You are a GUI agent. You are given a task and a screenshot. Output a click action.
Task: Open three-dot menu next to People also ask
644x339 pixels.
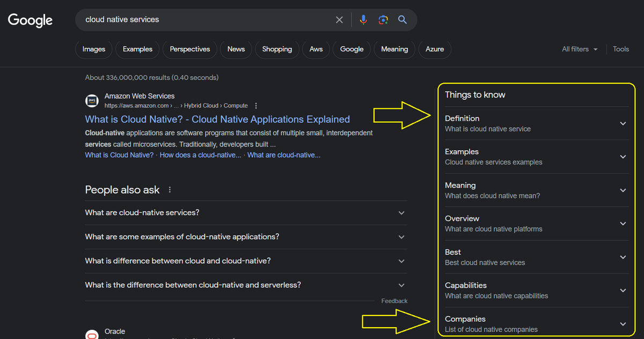(170, 190)
